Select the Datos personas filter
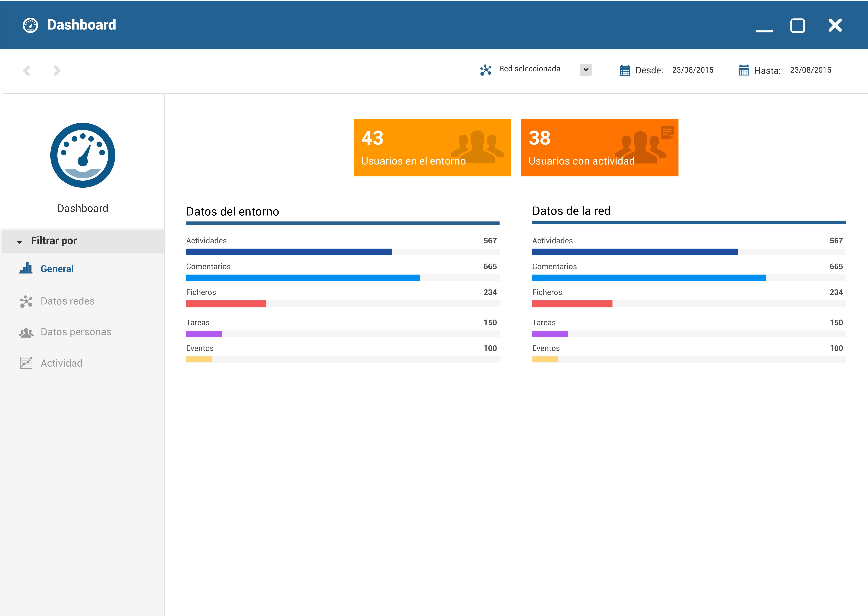 click(x=76, y=332)
